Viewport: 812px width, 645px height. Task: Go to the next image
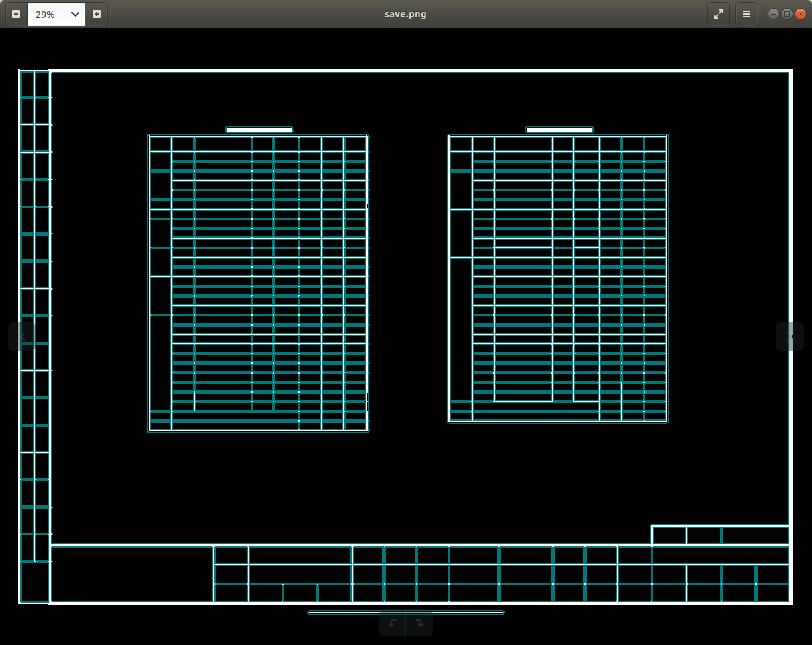(x=790, y=337)
